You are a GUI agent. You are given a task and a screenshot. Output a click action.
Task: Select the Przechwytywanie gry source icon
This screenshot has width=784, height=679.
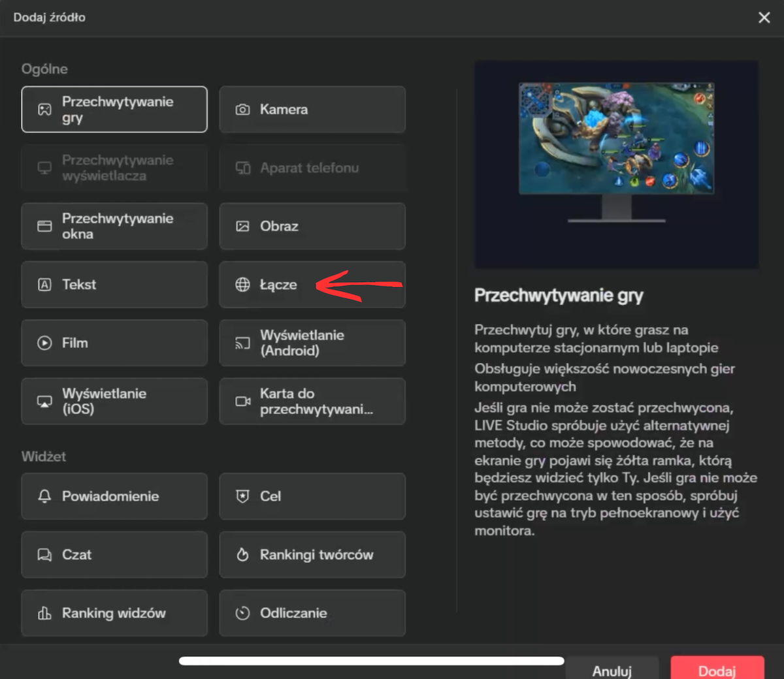tap(44, 110)
